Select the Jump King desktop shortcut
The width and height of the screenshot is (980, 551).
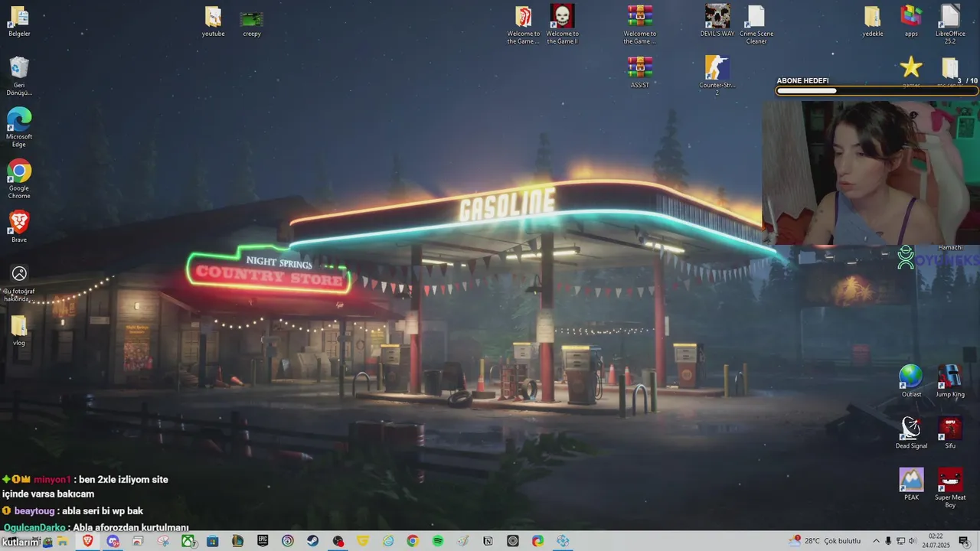(950, 381)
